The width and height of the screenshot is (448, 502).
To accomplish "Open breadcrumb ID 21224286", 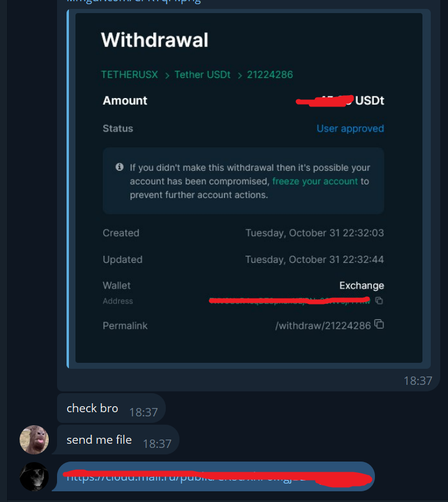I will [x=270, y=74].
